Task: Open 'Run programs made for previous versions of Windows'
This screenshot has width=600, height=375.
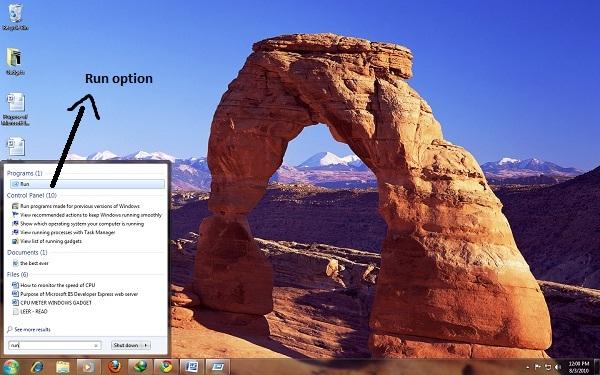Action: click(x=80, y=206)
